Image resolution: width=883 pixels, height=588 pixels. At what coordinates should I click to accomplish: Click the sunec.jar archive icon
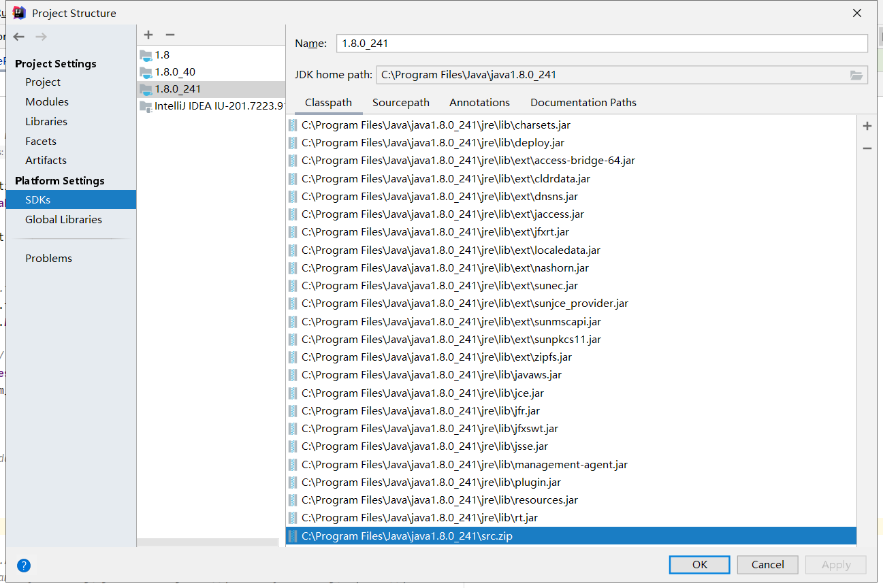(x=293, y=286)
